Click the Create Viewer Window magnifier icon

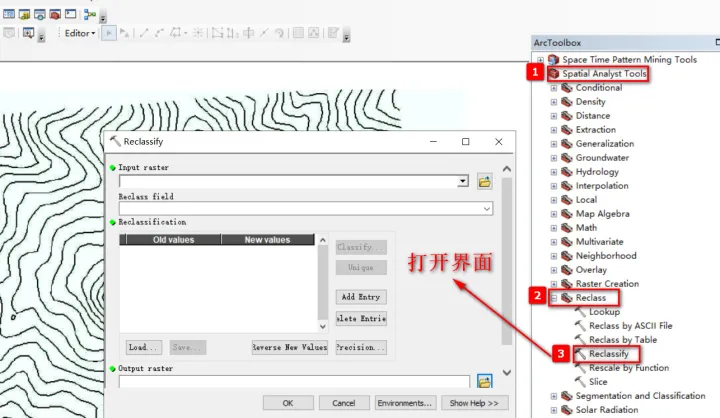click(28, 33)
